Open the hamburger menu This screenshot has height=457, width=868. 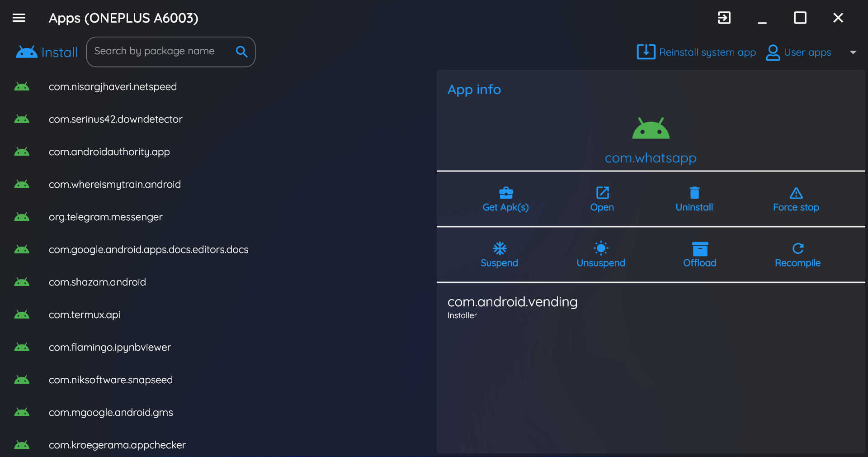pyautogui.click(x=19, y=18)
